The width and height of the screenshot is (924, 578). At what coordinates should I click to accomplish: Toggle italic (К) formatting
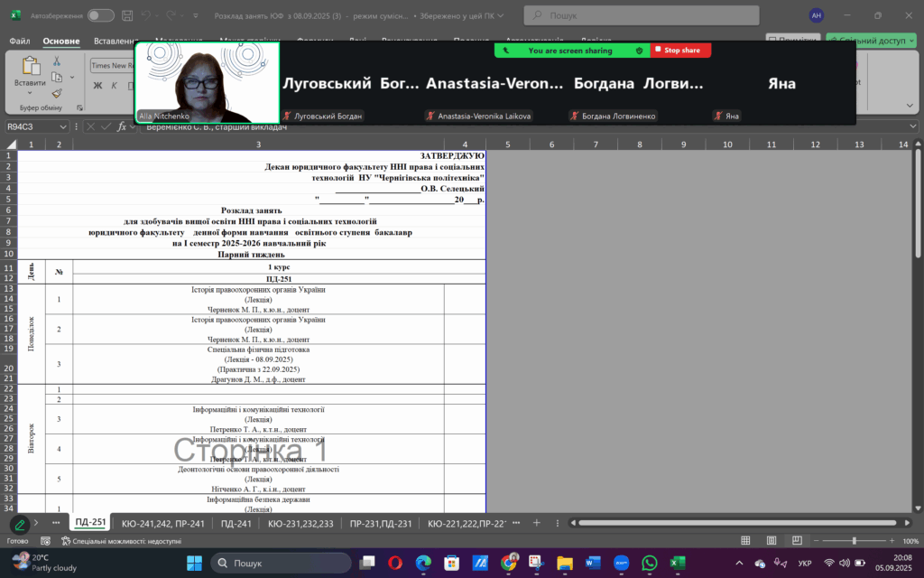click(115, 86)
